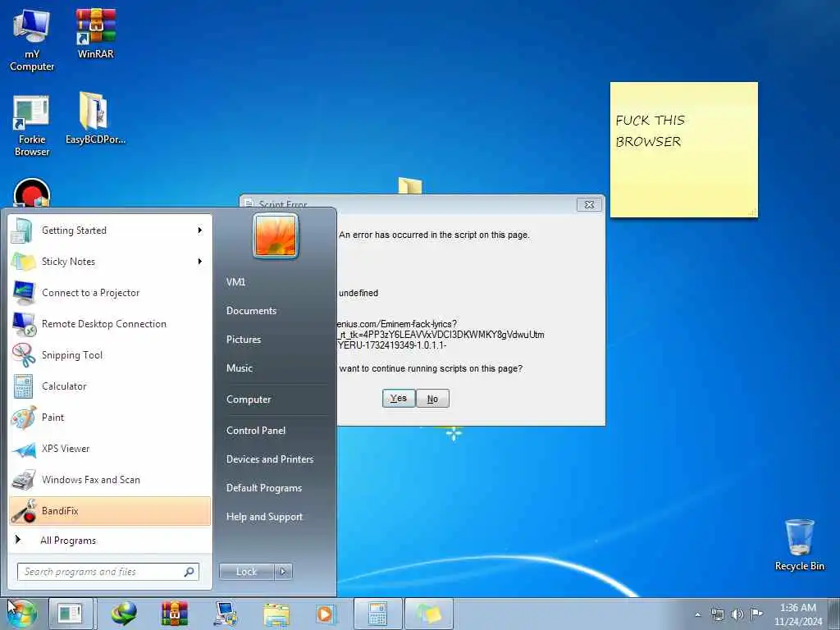Open the Recycle Bin desktop icon
Viewport: 840px width, 630px height.
coord(799,545)
